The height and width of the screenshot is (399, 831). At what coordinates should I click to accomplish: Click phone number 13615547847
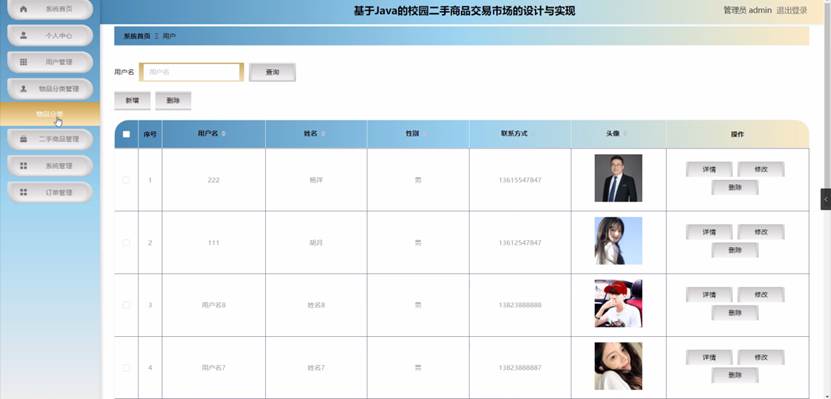pyautogui.click(x=520, y=180)
